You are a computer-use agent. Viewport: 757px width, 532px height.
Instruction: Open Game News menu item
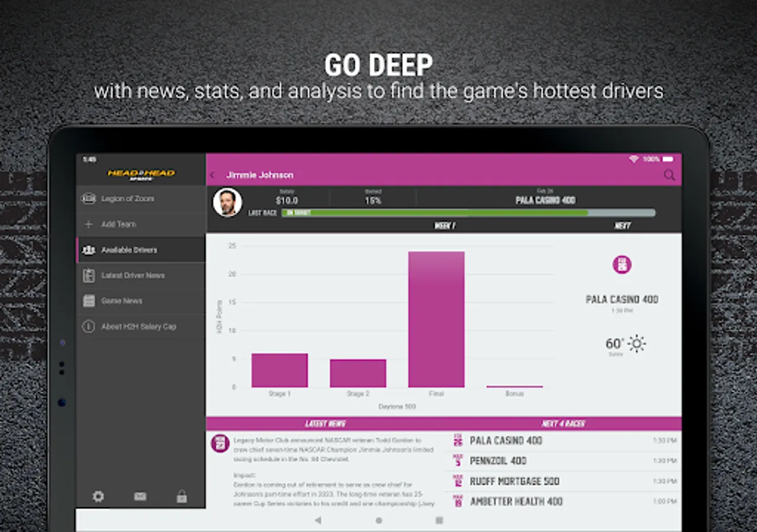pos(141,301)
